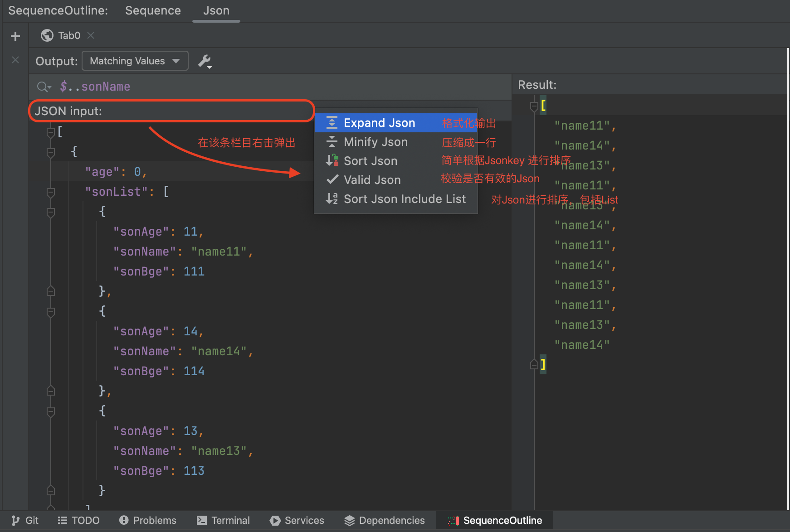Choose Sort Json from context menu
790x532 pixels.
tap(396, 161)
